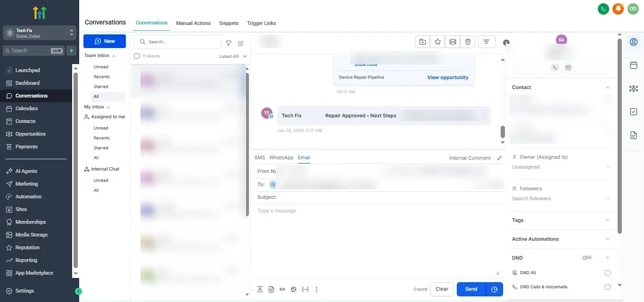Click the email Subject field
This screenshot has width=644, height=302.
379,197
